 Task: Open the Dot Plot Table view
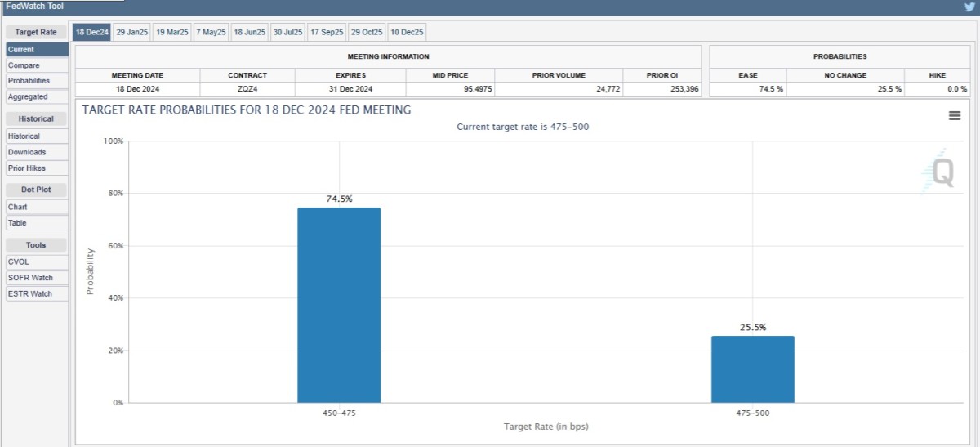(37, 222)
